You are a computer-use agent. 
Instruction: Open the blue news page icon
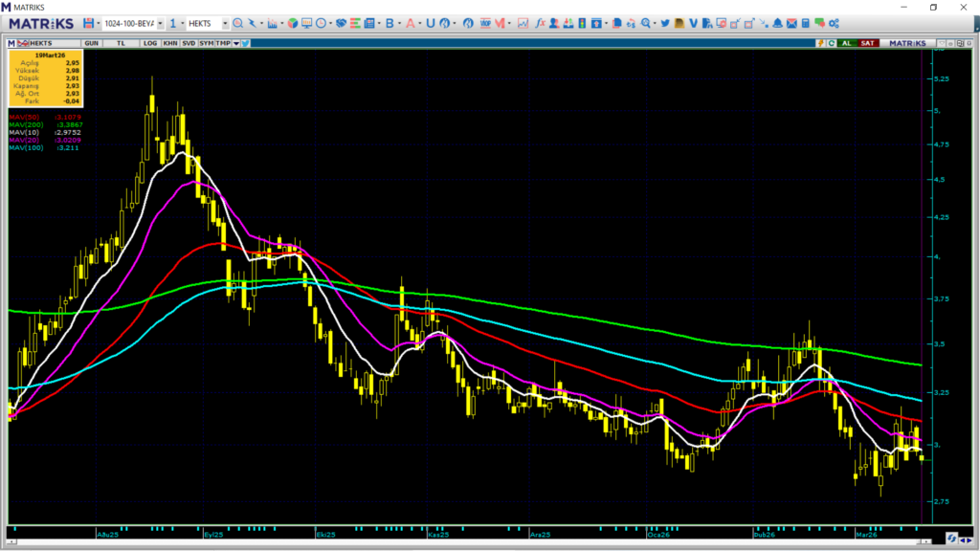click(x=369, y=23)
